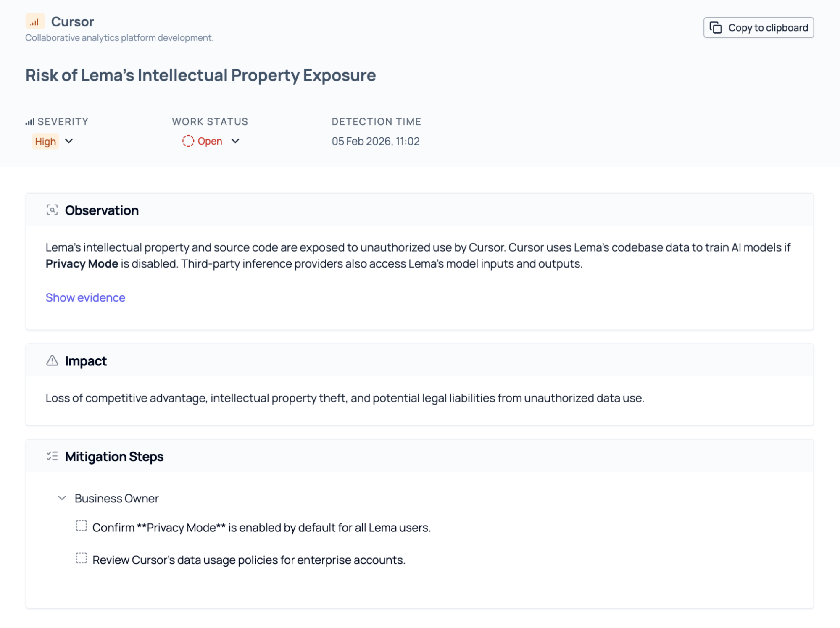
Task: Click the title Risk of Lema's Intellectual Property Exposure
Action: pyautogui.click(x=200, y=76)
